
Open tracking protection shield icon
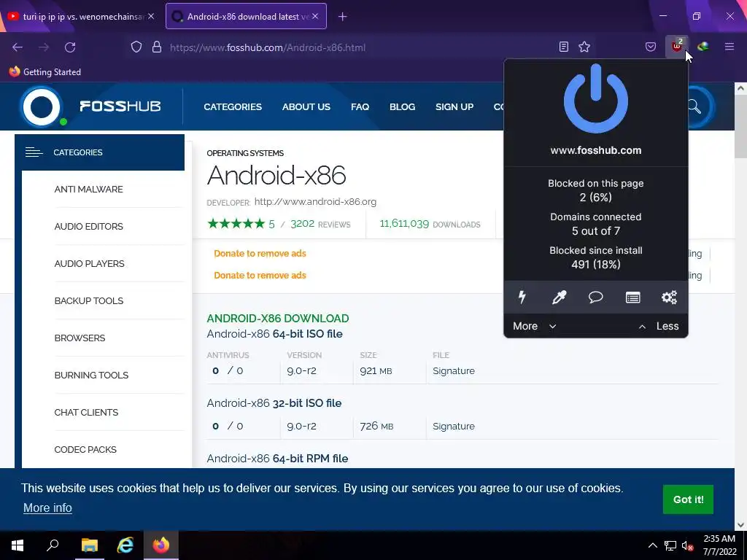(136, 47)
